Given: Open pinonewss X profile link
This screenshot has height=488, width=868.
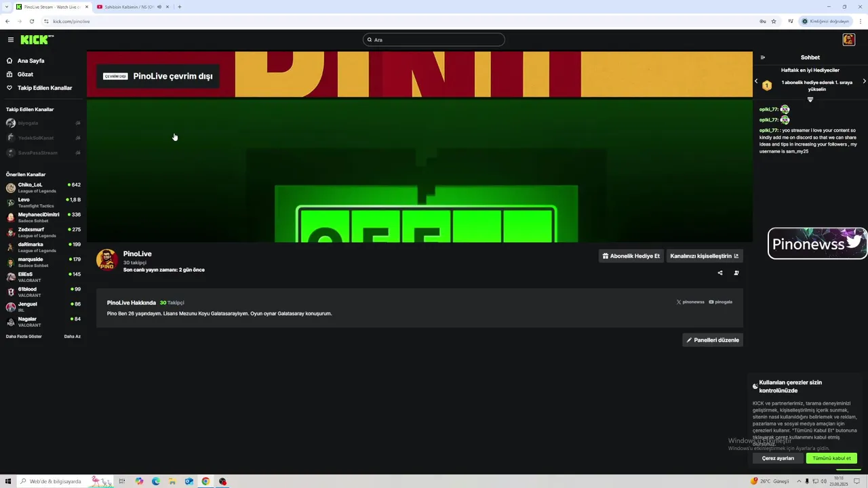Looking at the screenshot, I should tap(690, 302).
